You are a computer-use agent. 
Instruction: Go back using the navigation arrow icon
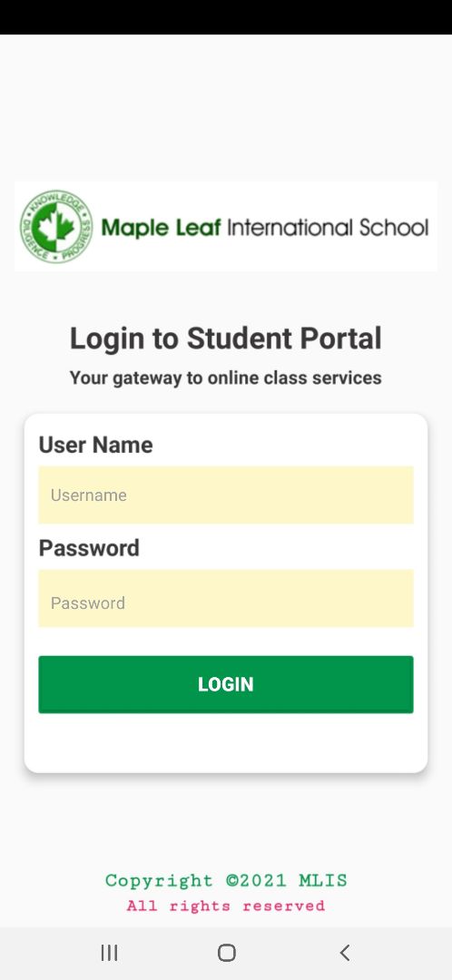345,953
